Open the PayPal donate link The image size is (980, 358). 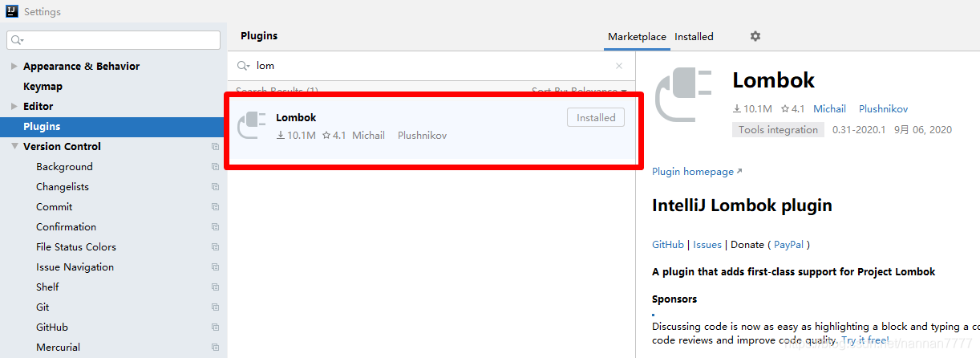[x=789, y=245]
